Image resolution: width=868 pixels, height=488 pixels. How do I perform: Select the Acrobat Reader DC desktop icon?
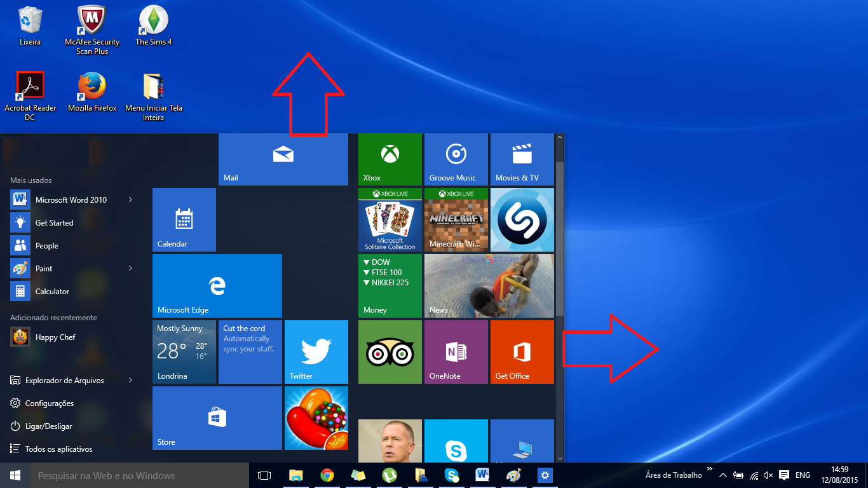click(30, 97)
